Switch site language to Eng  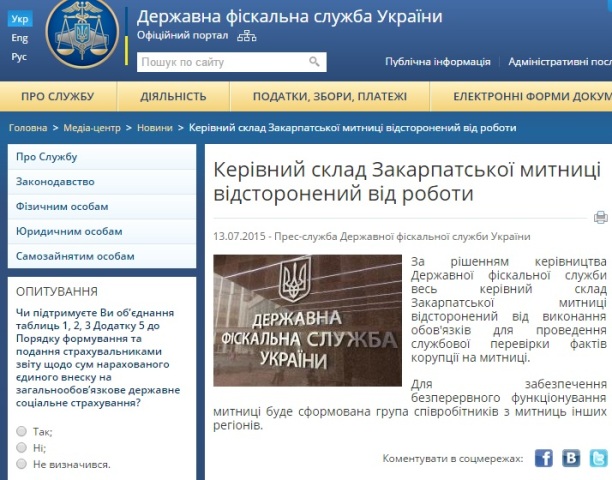click(x=20, y=38)
